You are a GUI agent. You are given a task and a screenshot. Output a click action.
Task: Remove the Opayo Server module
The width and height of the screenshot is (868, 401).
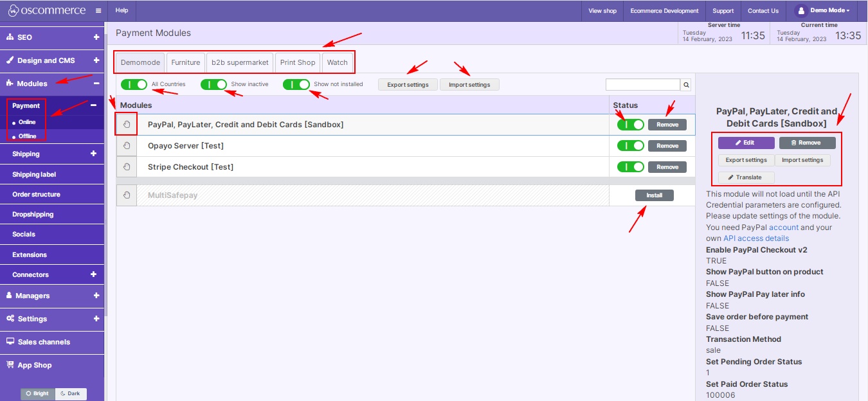[667, 146]
